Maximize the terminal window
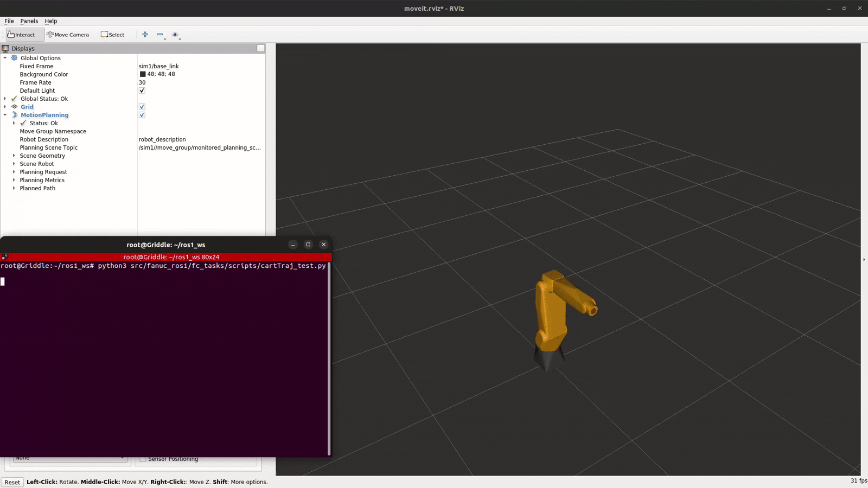868x488 pixels. coord(308,245)
